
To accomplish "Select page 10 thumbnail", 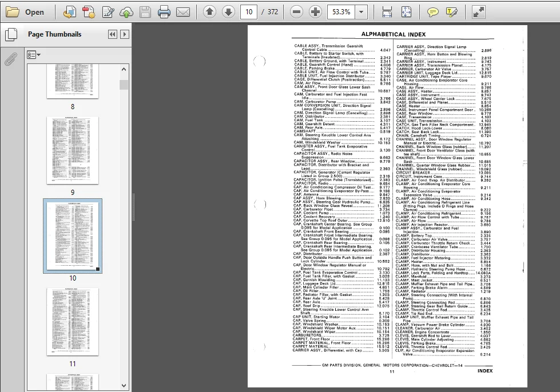I will pos(73,236).
